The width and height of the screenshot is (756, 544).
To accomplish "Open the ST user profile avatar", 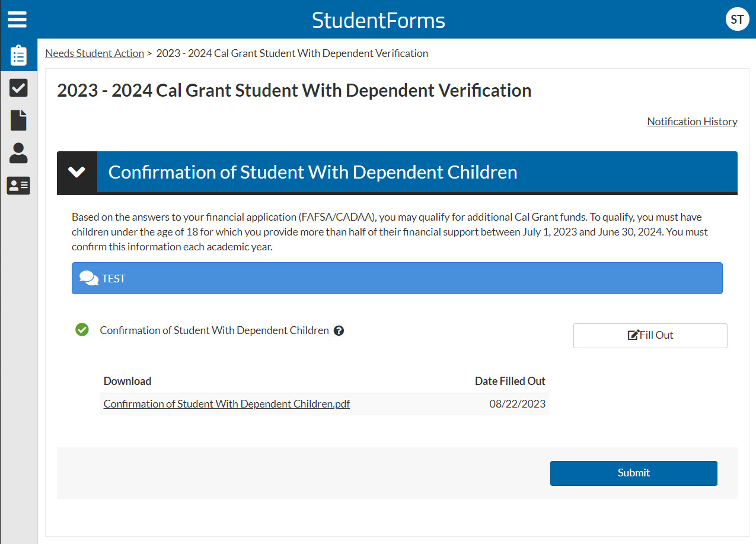I will (737, 20).
